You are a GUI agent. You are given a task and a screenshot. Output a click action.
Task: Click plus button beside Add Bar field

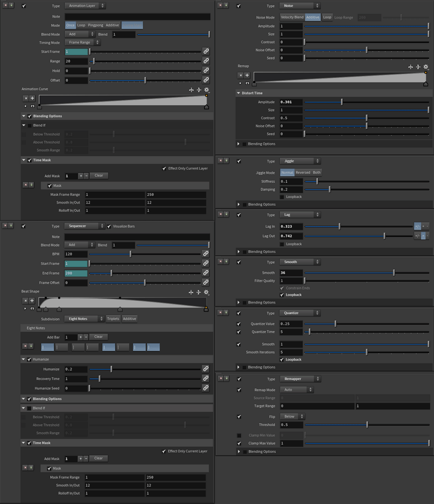(80, 337)
